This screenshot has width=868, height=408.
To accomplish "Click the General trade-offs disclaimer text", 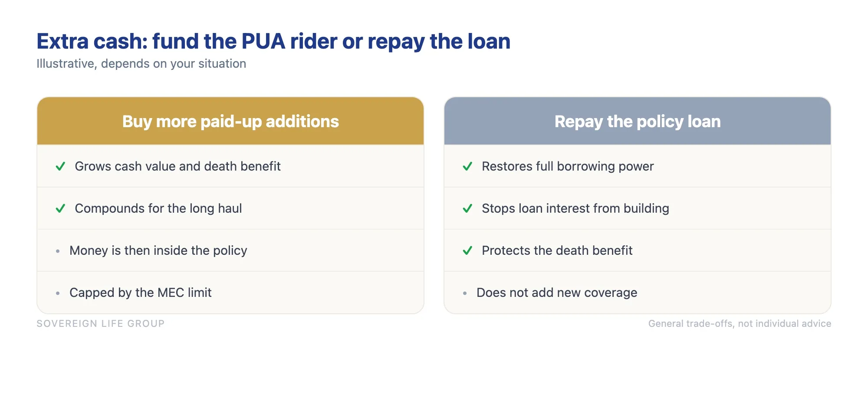I will click(740, 323).
